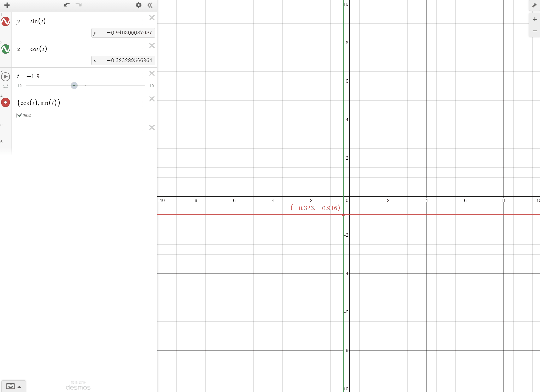This screenshot has width=540, height=392.
Task: Set the slider lower bound -10
Action: click(x=18, y=86)
